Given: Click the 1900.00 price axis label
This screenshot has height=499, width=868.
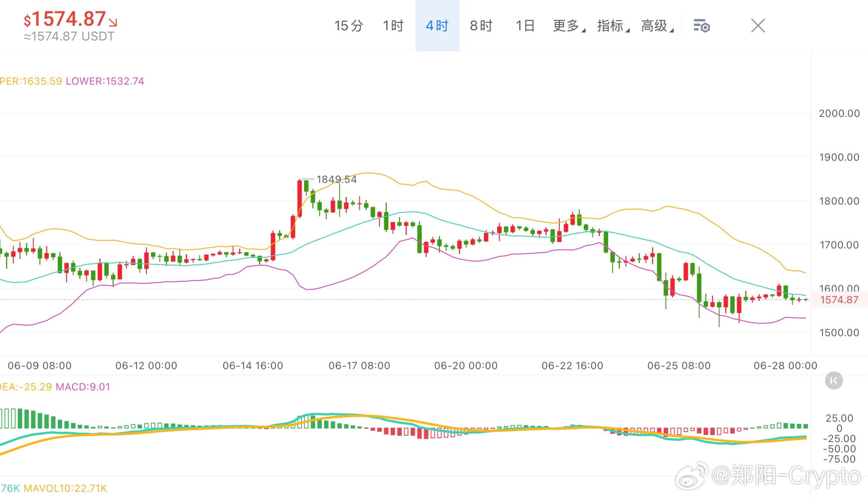Looking at the screenshot, I should [839, 157].
